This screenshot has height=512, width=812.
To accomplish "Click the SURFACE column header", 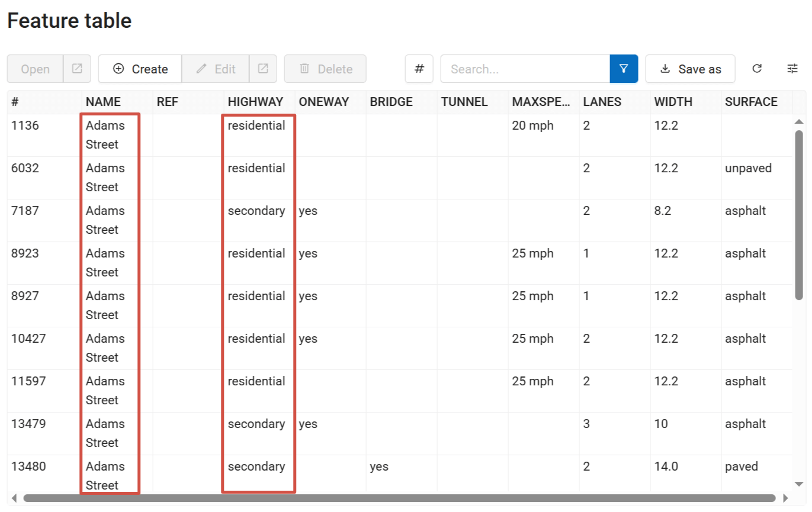I will 751,102.
